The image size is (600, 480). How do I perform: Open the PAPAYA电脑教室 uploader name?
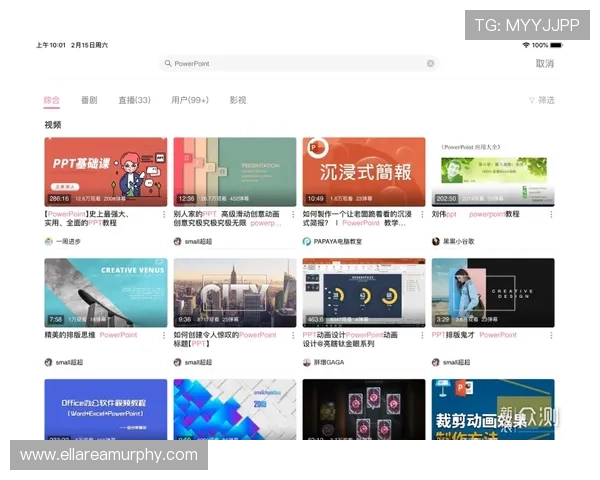[338, 242]
